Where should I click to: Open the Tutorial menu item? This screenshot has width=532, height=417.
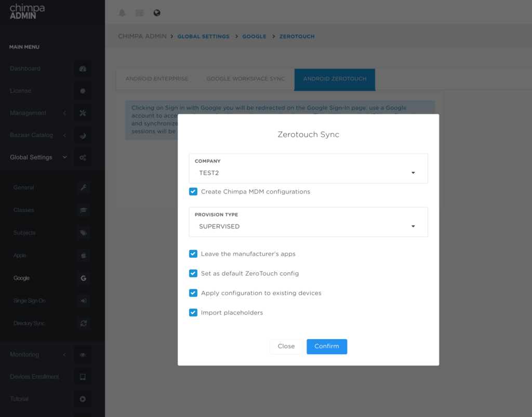pos(19,399)
